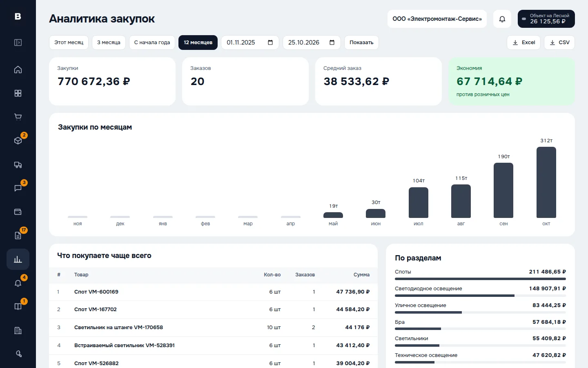
Task: Select the С начала года period
Action: pos(152,43)
